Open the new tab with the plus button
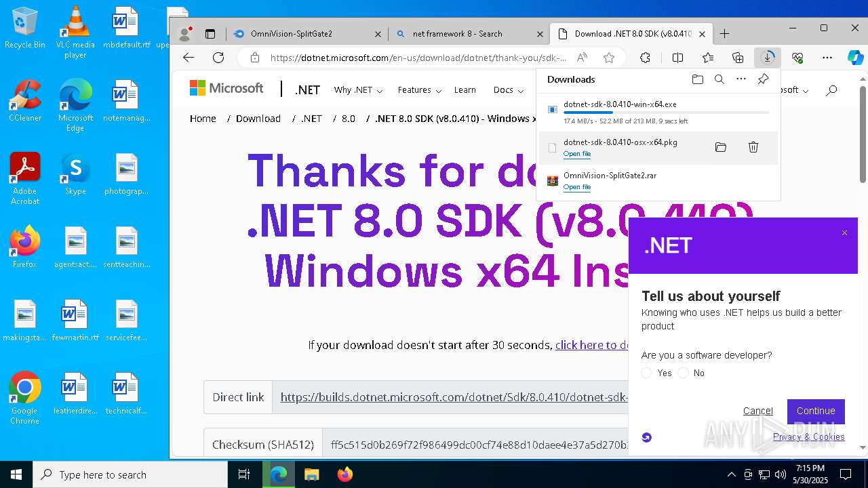 pyautogui.click(x=724, y=34)
